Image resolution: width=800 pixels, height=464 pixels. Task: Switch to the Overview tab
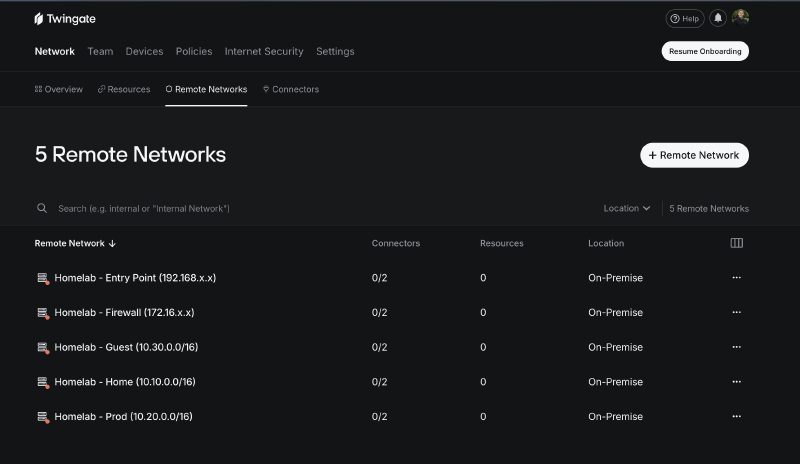pyautogui.click(x=59, y=89)
